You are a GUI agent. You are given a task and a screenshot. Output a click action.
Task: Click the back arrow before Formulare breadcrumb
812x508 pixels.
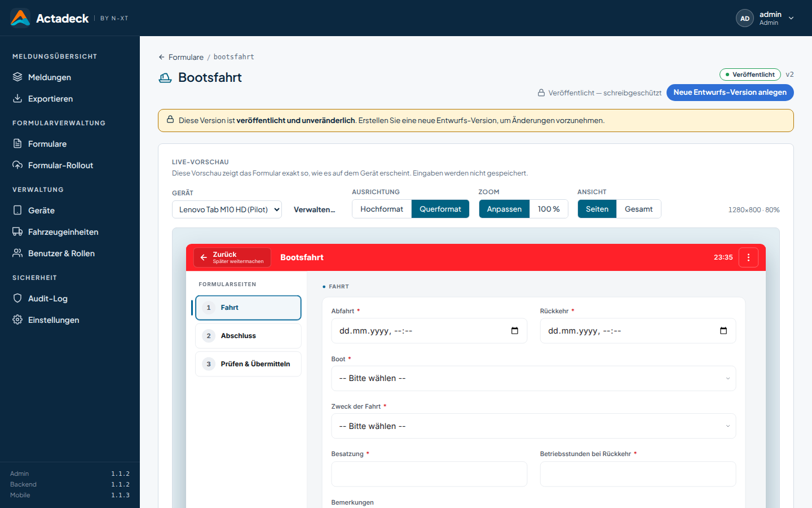(x=162, y=57)
